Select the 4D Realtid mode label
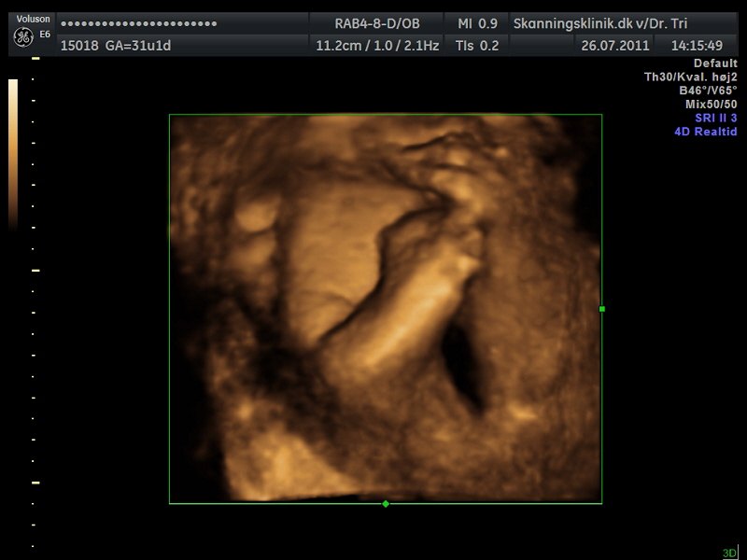This screenshot has height=560, width=747. pyautogui.click(x=705, y=132)
